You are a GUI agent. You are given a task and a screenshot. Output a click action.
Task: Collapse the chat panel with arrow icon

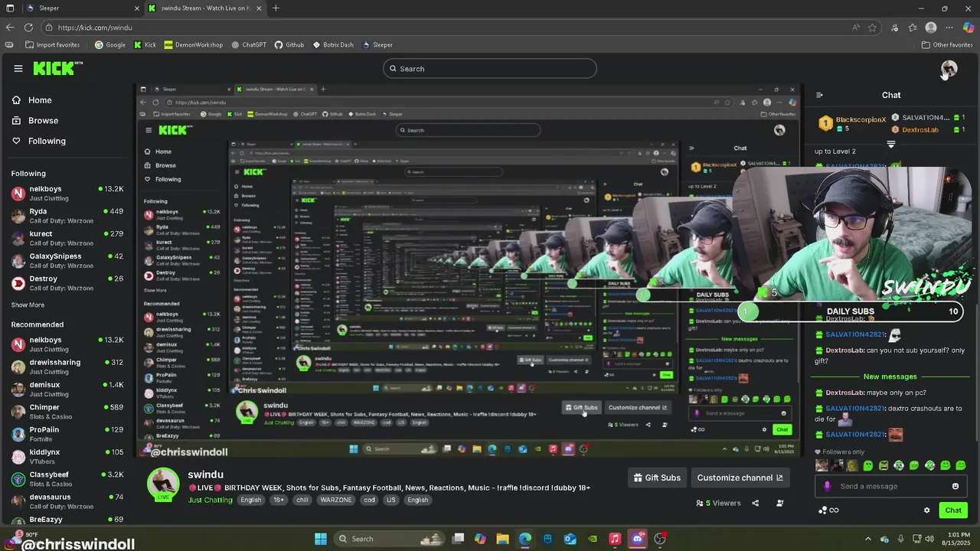click(819, 95)
